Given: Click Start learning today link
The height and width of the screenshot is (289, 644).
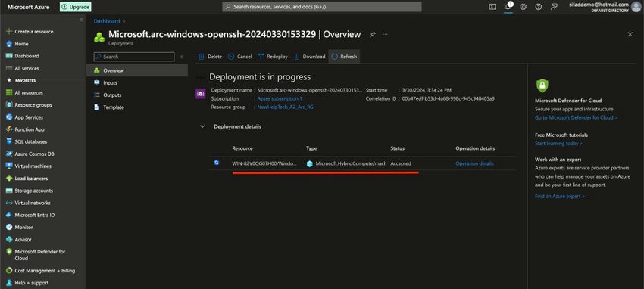Looking at the screenshot, I should [558, 144].
